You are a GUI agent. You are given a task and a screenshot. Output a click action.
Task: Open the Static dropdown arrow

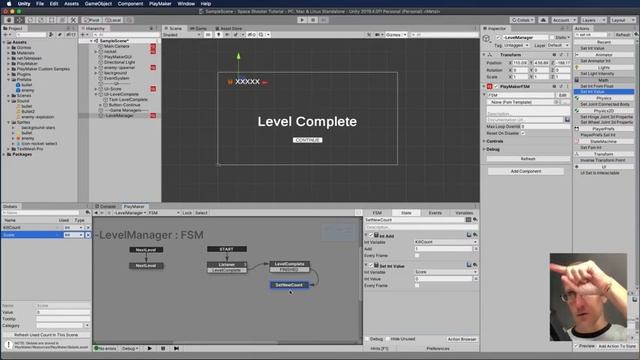(569, 38)
